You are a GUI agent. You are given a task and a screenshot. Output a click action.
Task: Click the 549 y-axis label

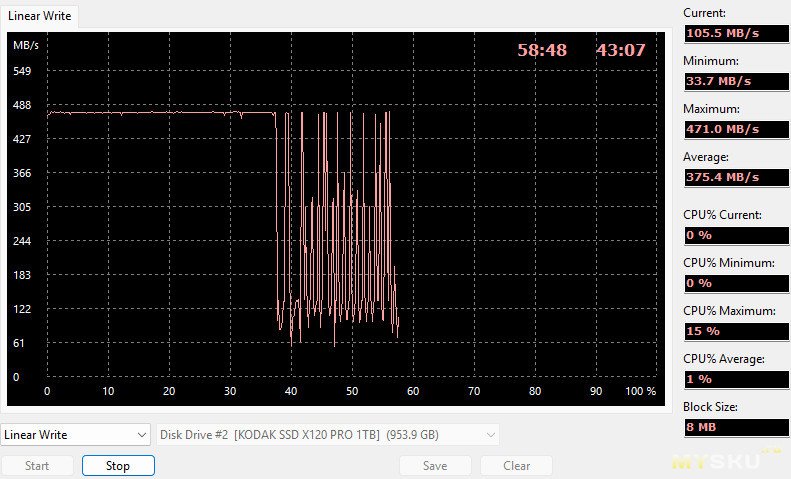click(x=22, y=71)
